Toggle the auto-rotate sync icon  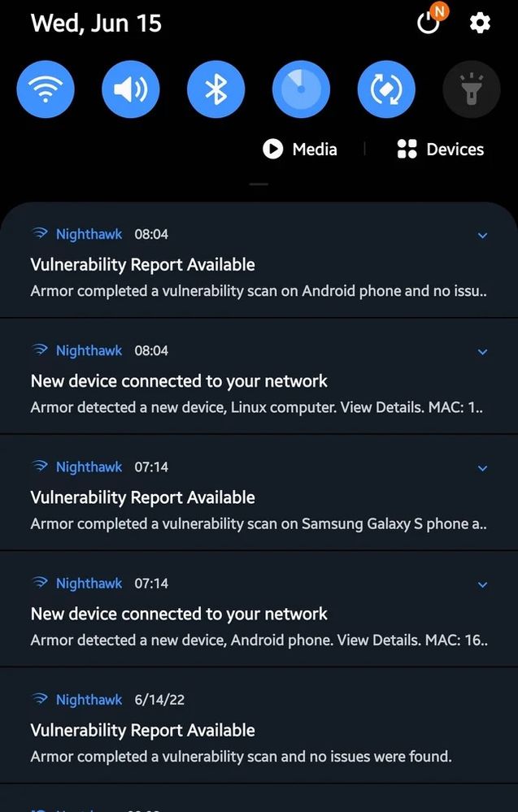point(386,89)
